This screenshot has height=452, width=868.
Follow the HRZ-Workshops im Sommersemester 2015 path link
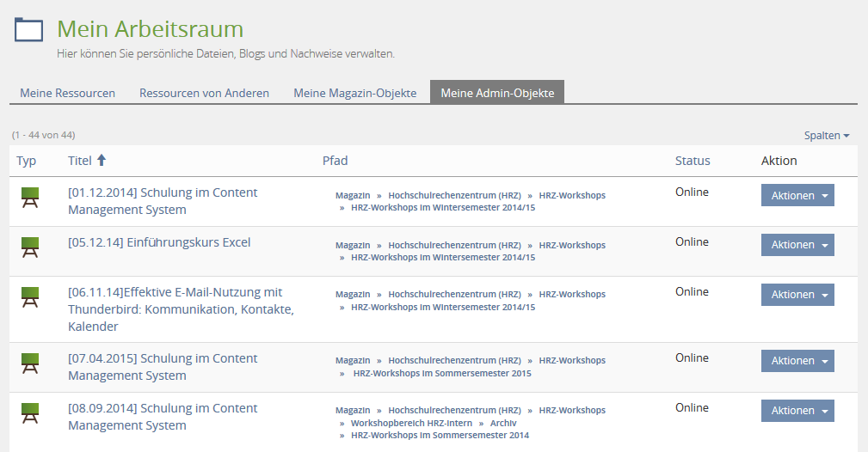coord(440,373)
